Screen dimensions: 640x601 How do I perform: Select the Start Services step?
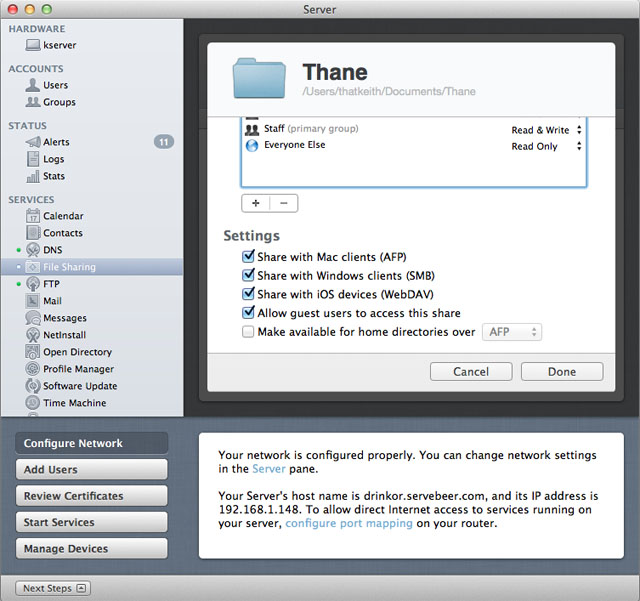click(x=91, y=522)
